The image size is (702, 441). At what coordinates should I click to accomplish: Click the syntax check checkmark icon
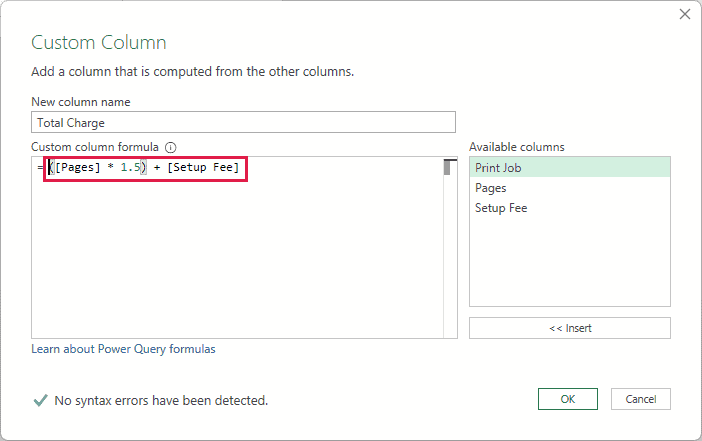point(40,400)
